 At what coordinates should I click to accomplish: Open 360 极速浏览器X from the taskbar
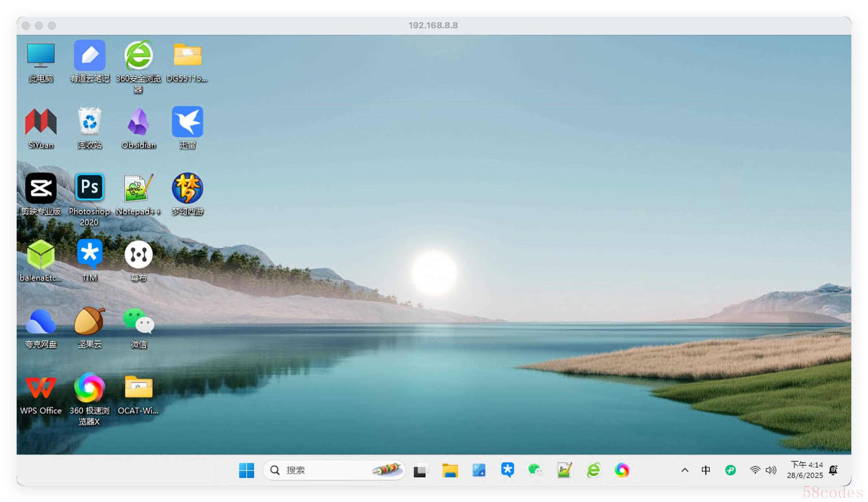[622, 470]
